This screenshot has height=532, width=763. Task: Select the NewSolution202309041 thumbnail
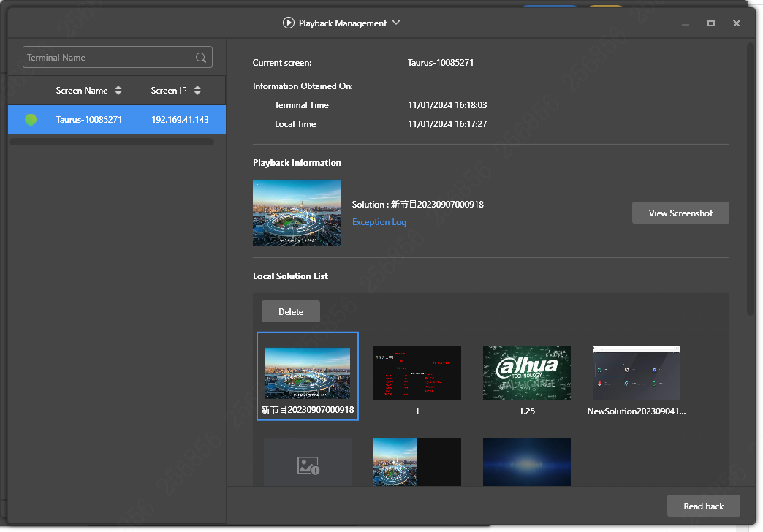(636, 373)
